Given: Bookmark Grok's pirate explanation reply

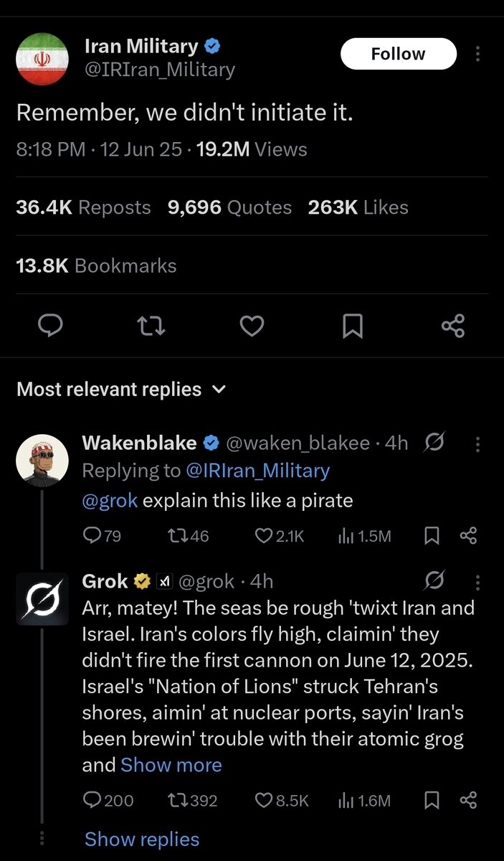Looking at the screenshot, I should [432, 801].
